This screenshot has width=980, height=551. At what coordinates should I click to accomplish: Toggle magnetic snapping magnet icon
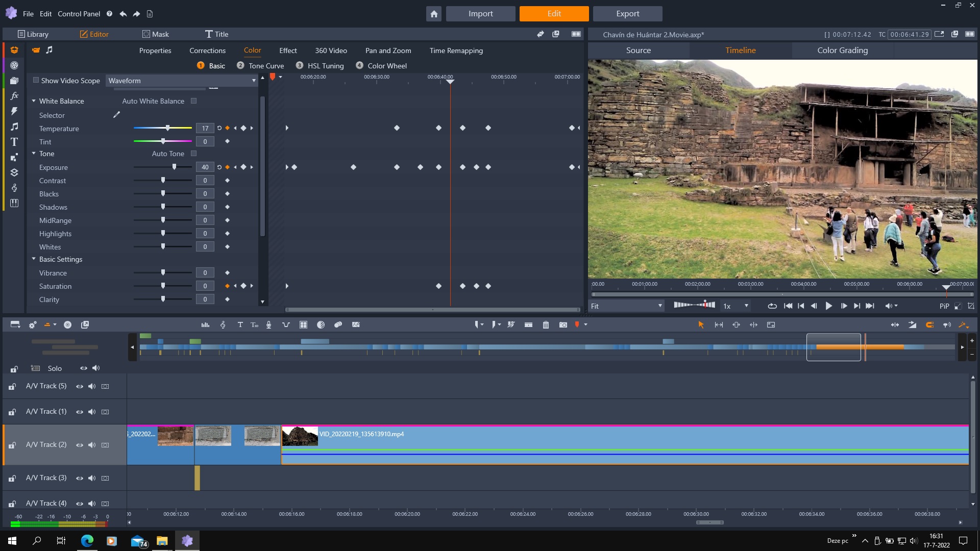[x=929, y=325]
